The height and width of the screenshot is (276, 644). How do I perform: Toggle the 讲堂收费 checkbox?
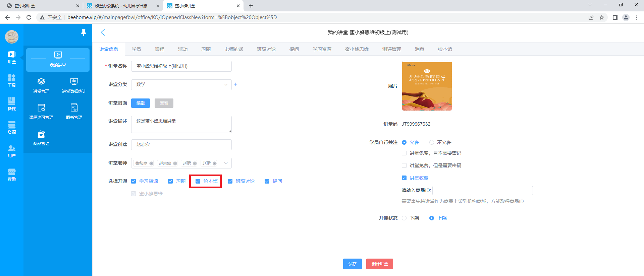click(x=404, y=178)
